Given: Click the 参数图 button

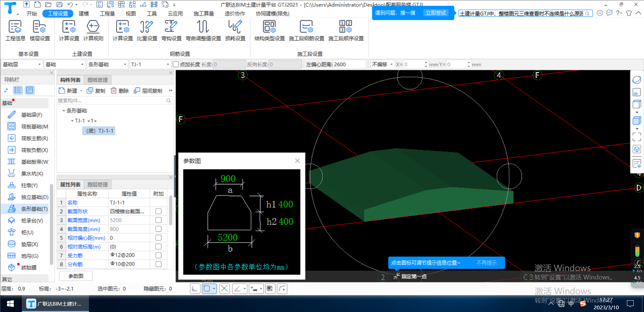Looking at the screenshot, I should [76, 276].
